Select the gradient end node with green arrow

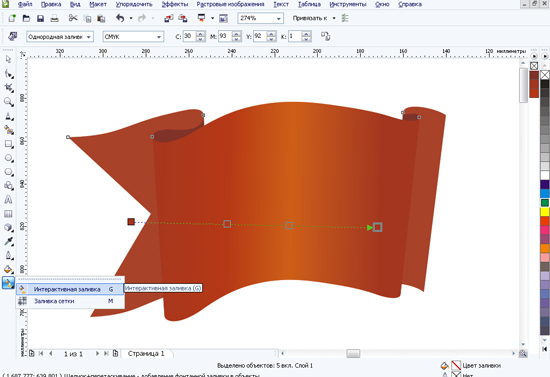tap(377, 227)
